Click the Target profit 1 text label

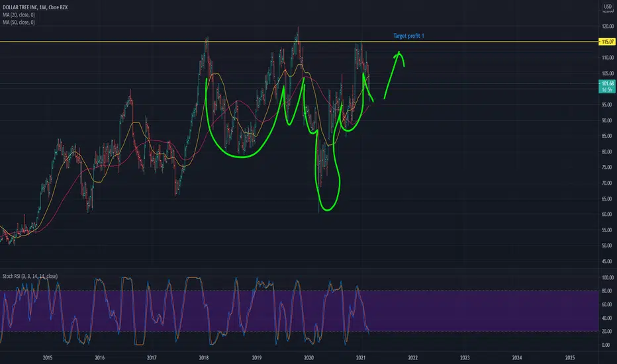click(409, 36)
